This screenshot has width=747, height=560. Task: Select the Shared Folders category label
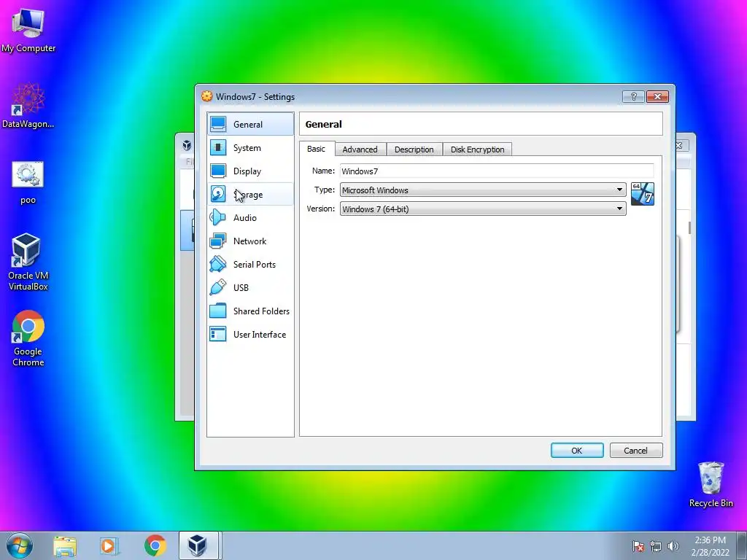(x=261, y=311)
